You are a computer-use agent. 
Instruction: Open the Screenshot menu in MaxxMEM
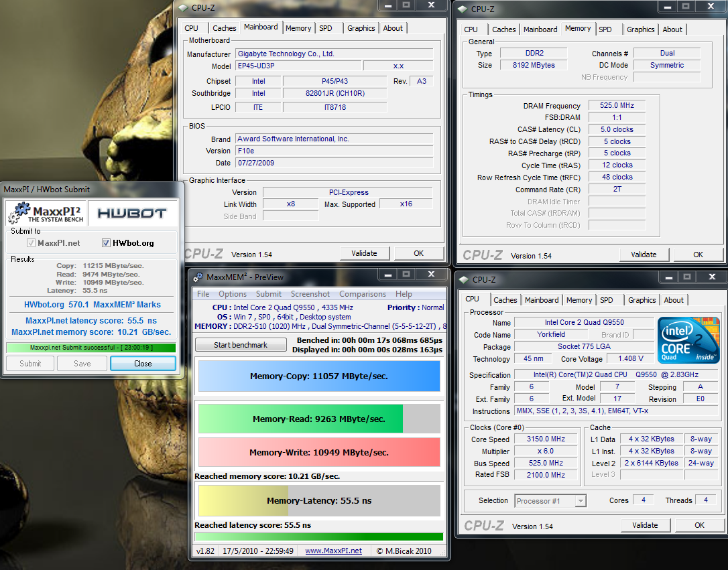click(310, 294)
